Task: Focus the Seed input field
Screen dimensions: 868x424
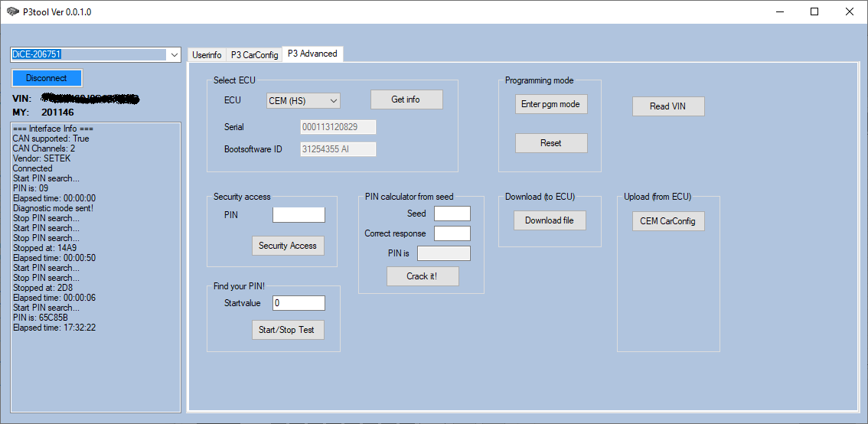Action: coord(452,213)
